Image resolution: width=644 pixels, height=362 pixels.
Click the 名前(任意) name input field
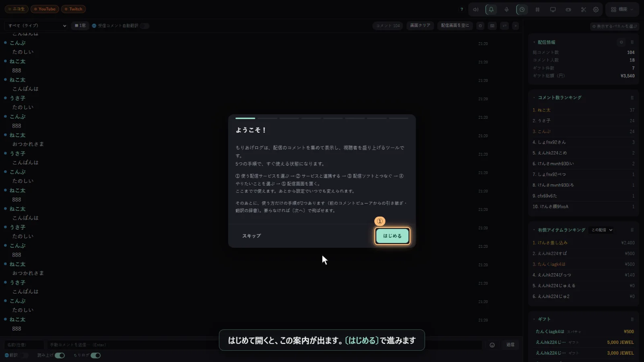tap(24, 345)
